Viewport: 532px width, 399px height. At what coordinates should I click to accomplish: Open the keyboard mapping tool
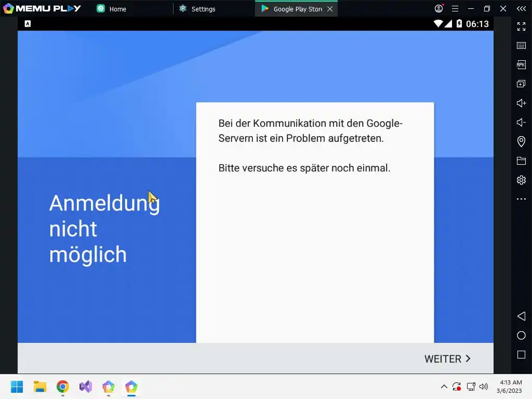(x=521, y=46)
